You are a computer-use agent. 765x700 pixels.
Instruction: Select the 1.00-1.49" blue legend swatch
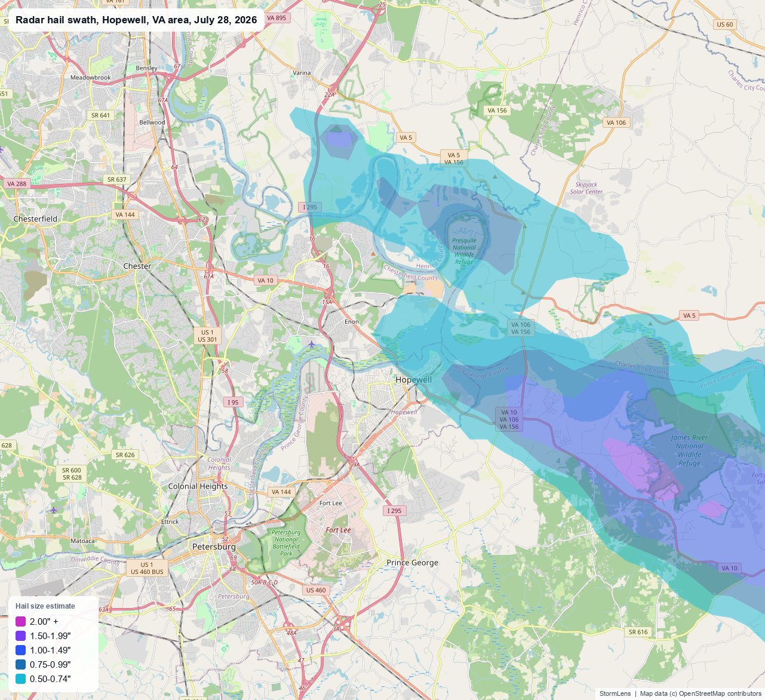click(20, 650)
